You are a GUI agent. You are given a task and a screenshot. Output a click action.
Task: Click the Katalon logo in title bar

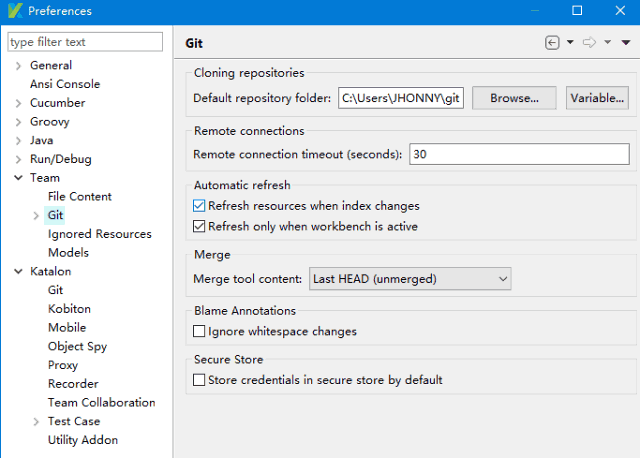(x=15, y=11)
